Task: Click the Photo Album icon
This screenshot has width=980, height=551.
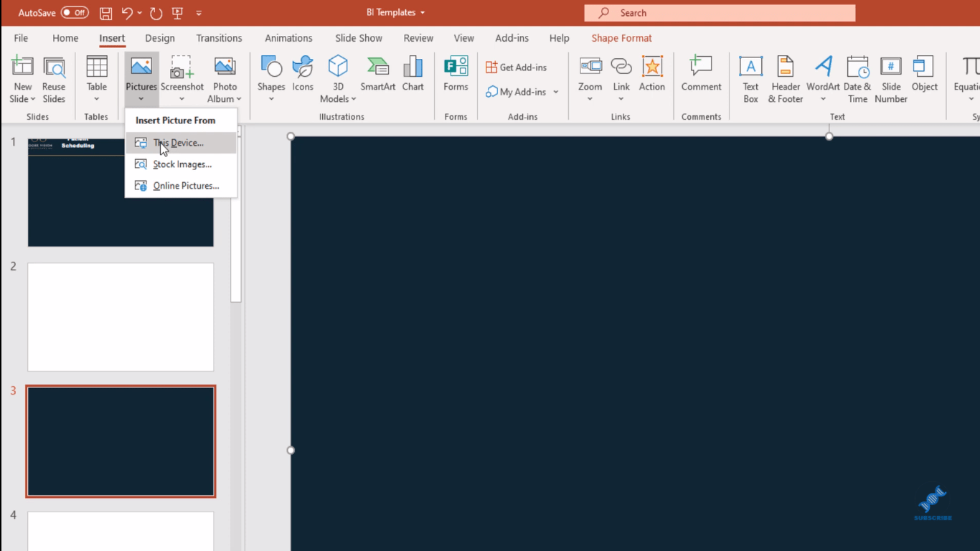Action: click(225, 67)
